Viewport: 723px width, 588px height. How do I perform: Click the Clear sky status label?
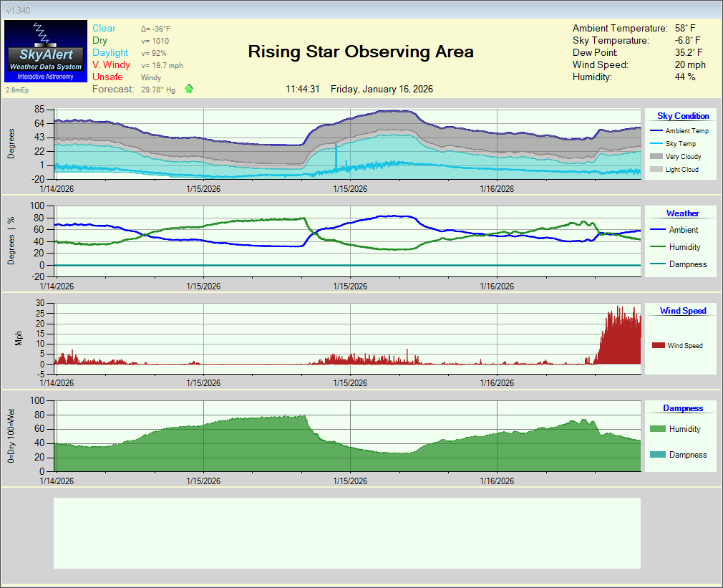tap(104, 28)
